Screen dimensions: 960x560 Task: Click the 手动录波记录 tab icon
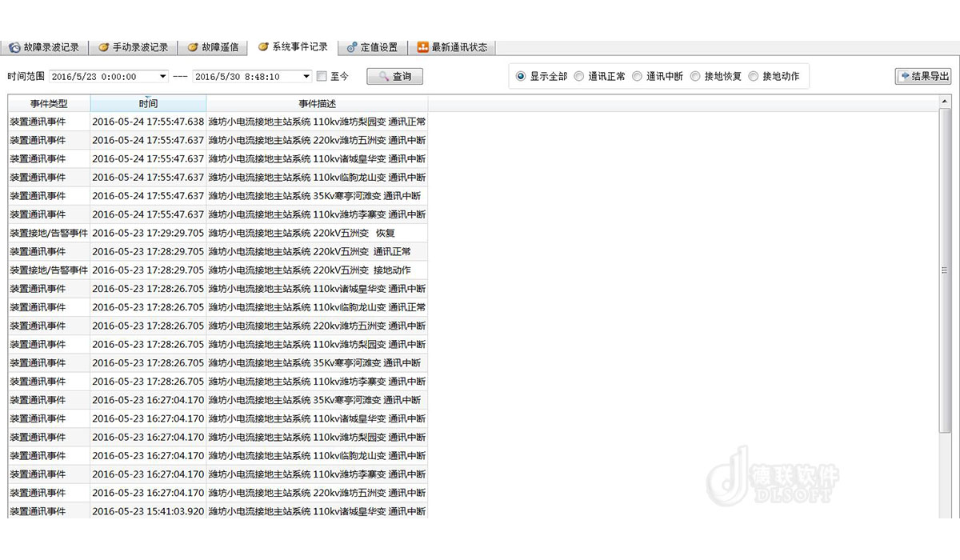(103, 47)
